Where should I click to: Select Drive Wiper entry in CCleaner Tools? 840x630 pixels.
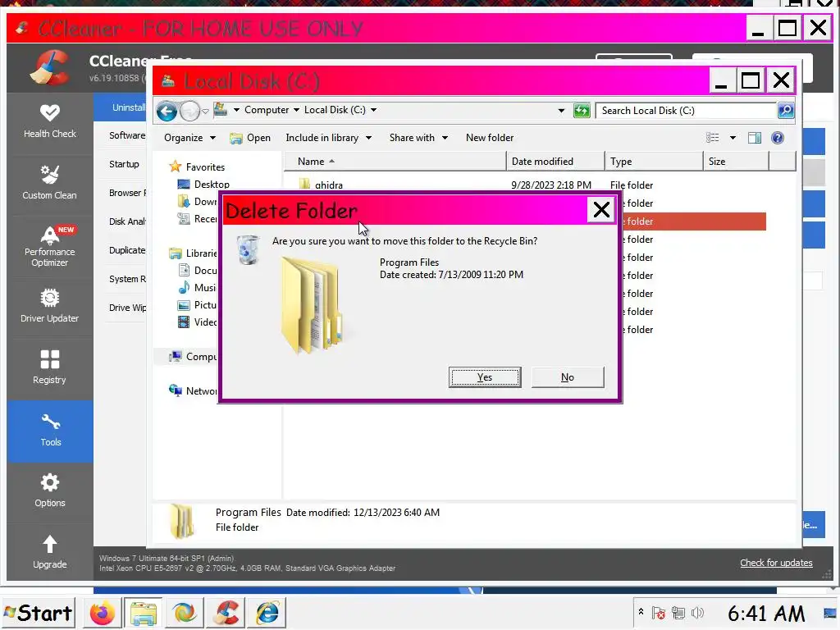[127, 308]
